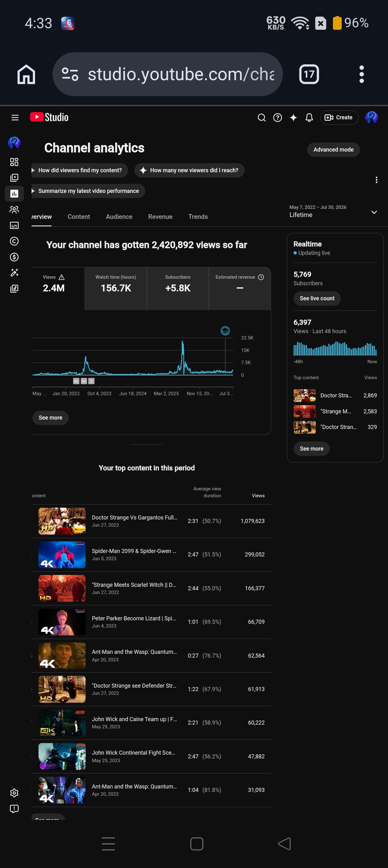The image size is (388, 868).
Task: Ask "How many new viewers did I reach?"
Action: (190, 170)
